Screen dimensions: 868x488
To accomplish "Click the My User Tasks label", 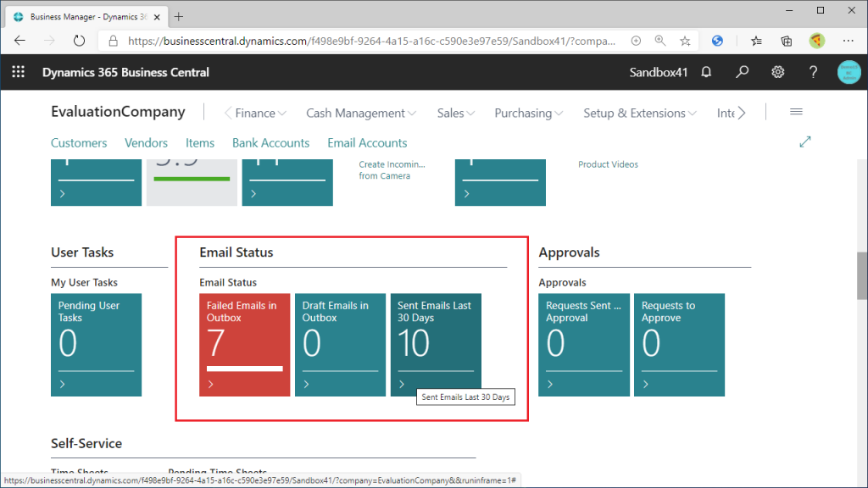I will 84,282.
